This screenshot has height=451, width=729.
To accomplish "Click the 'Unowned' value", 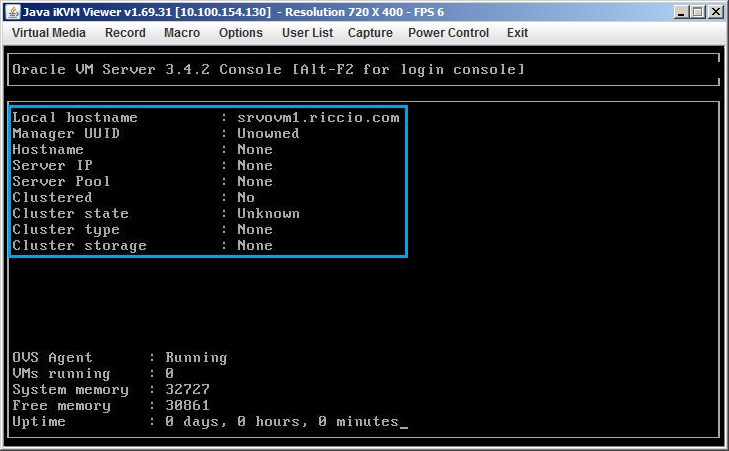I will pyautogui.click(x=268, y=133).
